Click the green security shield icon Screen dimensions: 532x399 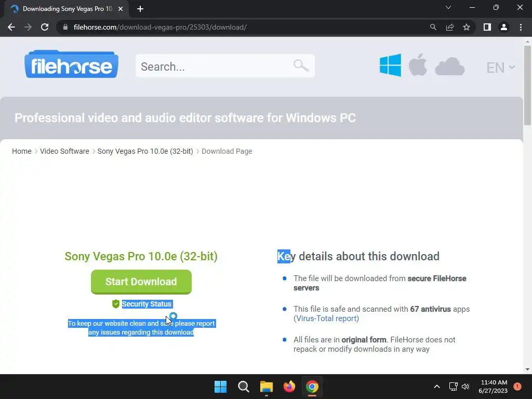(116, 304)
